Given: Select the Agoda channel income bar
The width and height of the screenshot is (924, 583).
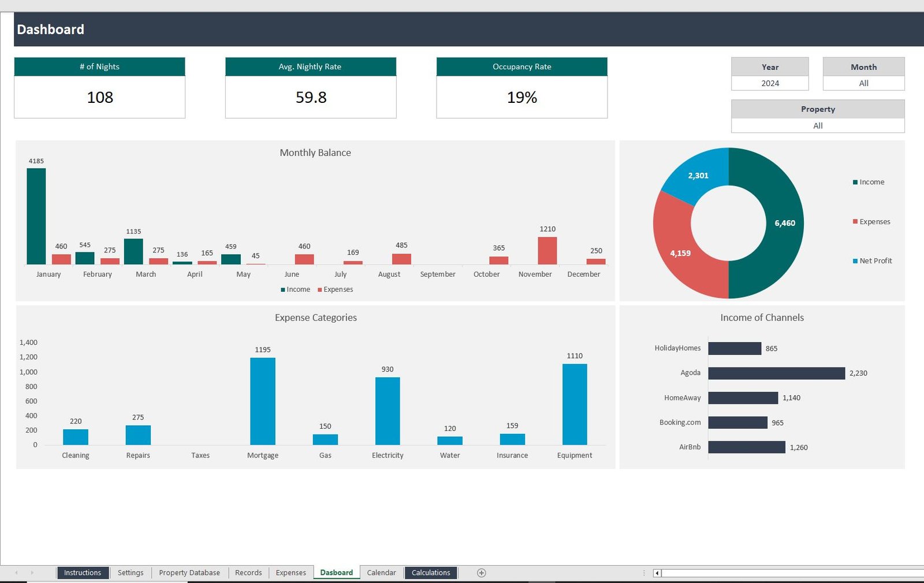Looking at the screenshot, I should 776,373.
